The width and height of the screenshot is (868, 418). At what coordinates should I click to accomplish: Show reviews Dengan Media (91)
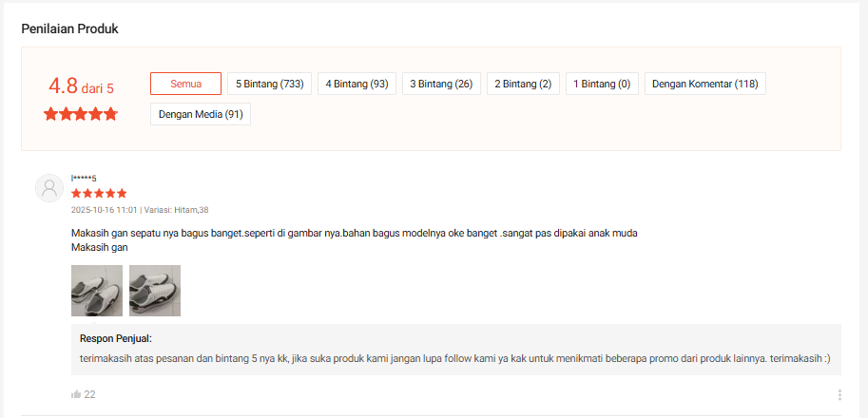(x=201, y=114)
